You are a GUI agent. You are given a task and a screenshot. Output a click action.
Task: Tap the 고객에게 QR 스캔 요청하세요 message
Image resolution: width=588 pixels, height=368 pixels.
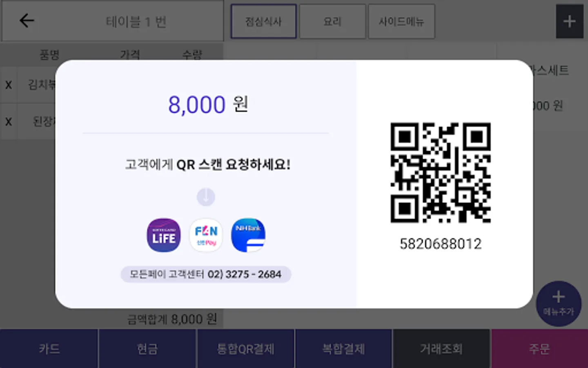tap(208, 165)
